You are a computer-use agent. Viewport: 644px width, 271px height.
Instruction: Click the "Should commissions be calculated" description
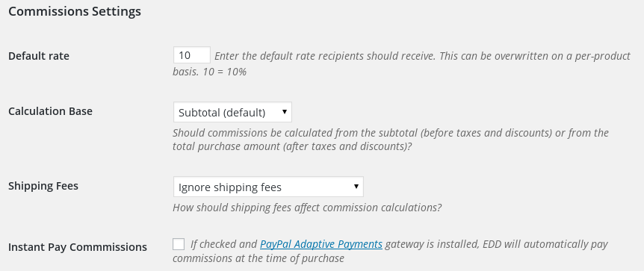click(x=391, y=133)
